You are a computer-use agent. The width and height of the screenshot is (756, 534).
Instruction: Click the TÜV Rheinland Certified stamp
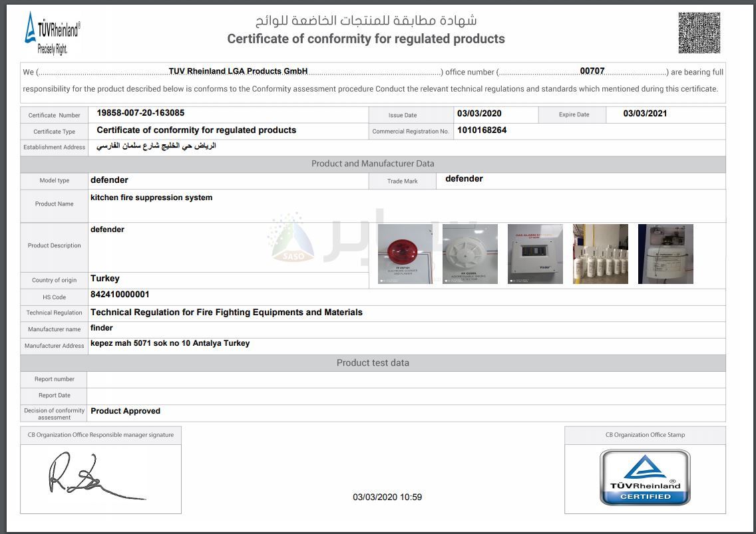[x=645, y=477]
